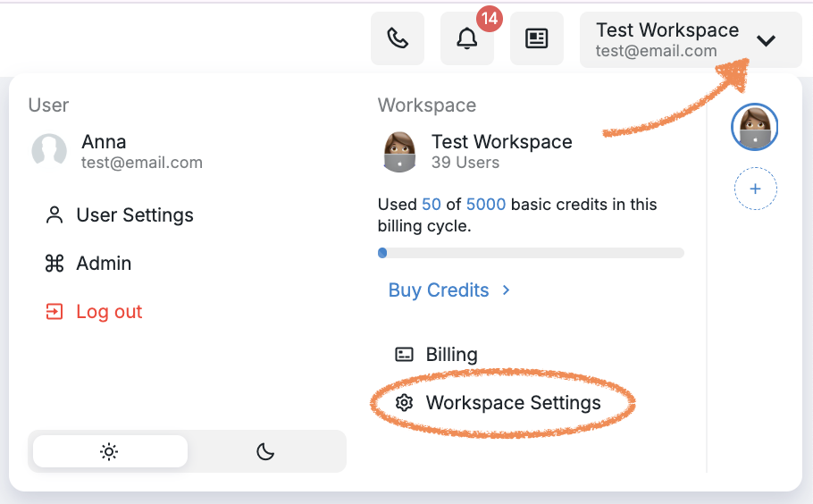Add a new workspace with plus circle
813x504 pixels.
tap(756, 189)
